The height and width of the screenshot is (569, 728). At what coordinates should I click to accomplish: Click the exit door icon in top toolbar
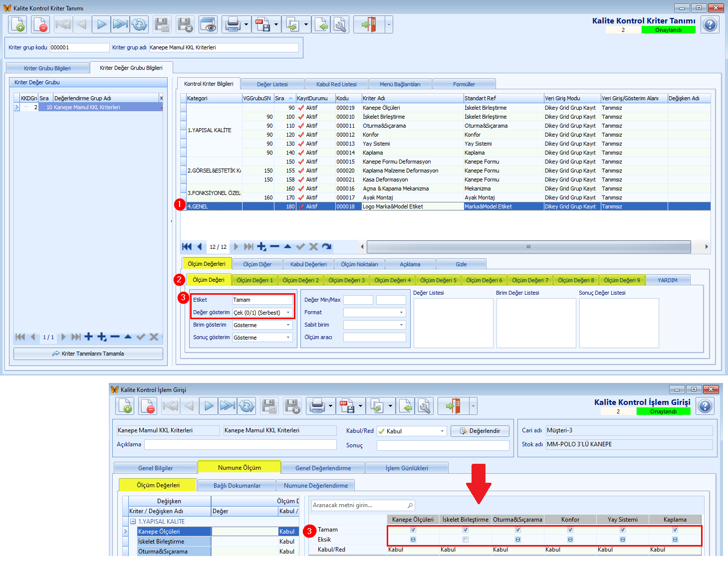[369, 24]
